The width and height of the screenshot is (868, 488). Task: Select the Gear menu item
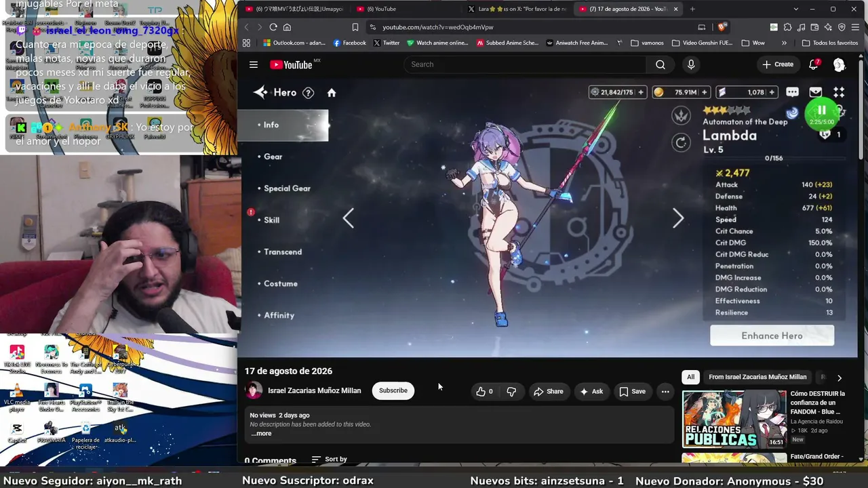[273, 157]
